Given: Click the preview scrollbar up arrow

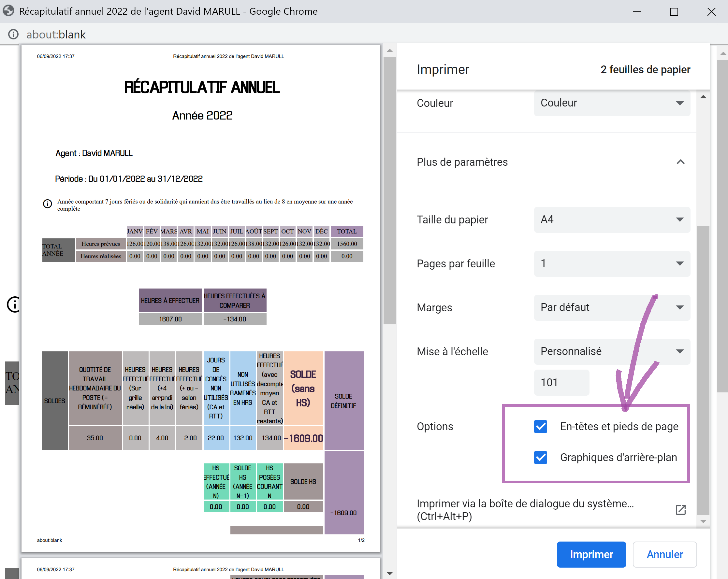Looking at the screenshot, I should (x=390, y=50).
